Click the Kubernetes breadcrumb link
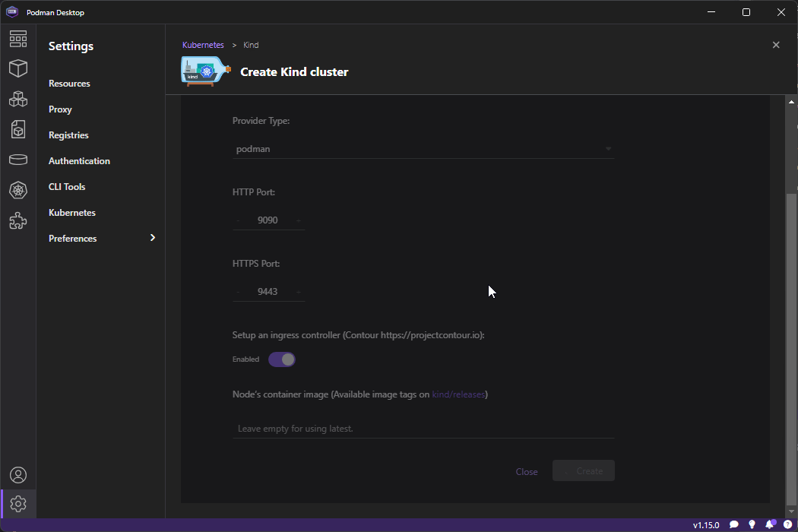Screen dimensions: 798x532 pos(203,45)
